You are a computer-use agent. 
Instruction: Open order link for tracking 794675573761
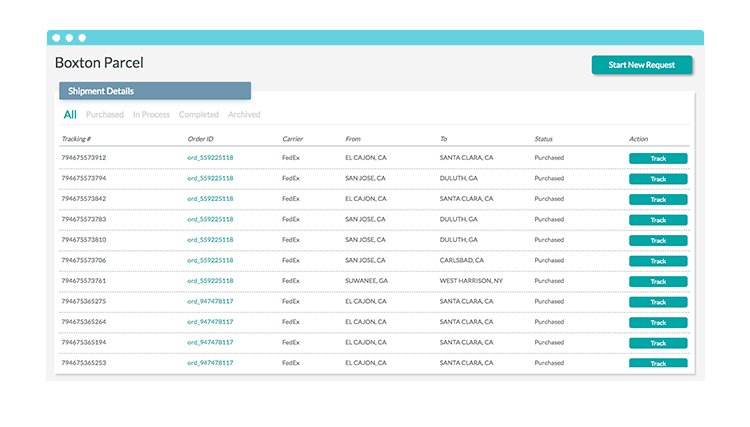coord(210,281)
